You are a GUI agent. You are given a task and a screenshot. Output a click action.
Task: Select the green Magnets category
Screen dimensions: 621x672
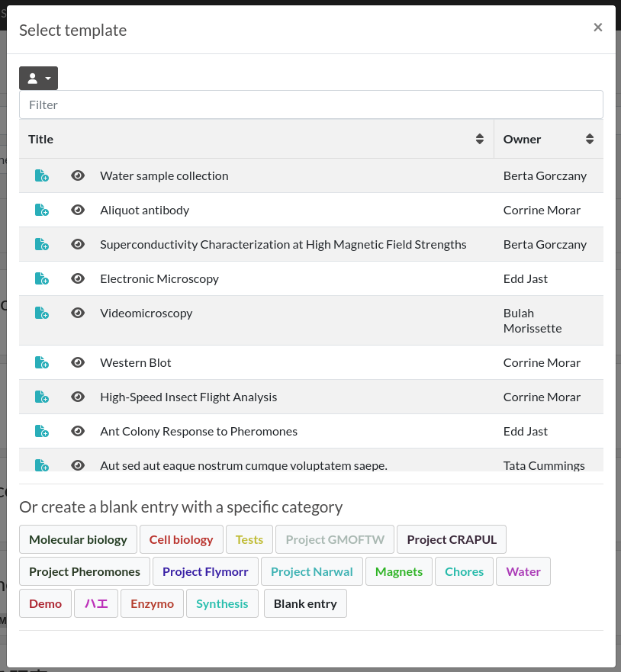pos(398,571)
